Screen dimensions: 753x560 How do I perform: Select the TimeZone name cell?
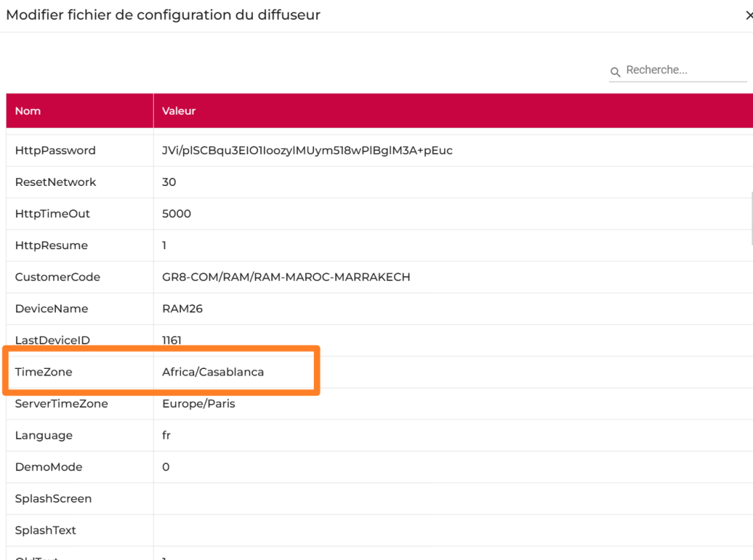coord(43,372)
